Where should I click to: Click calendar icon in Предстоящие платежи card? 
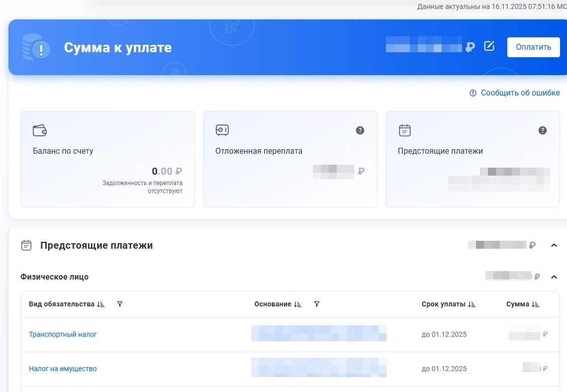(404, 130)
